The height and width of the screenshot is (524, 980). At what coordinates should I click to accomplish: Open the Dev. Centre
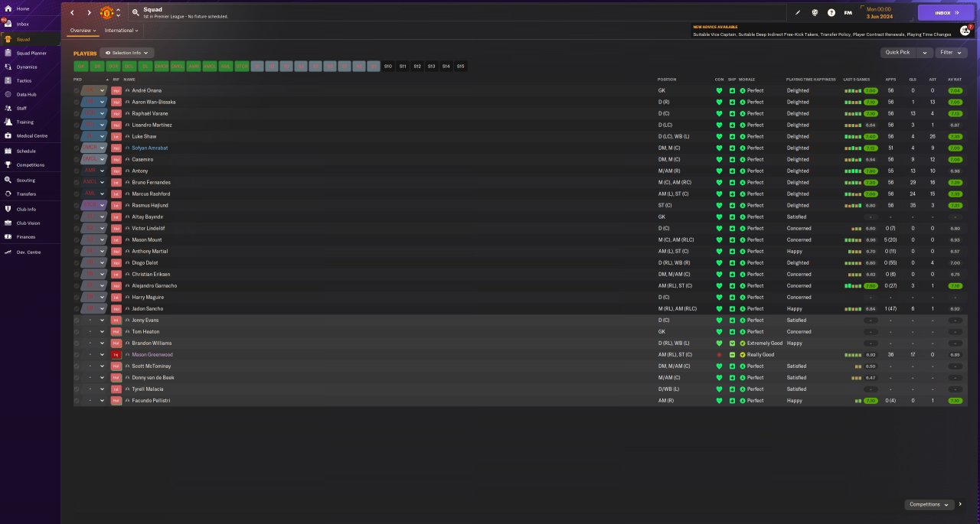tap(31, 252)
